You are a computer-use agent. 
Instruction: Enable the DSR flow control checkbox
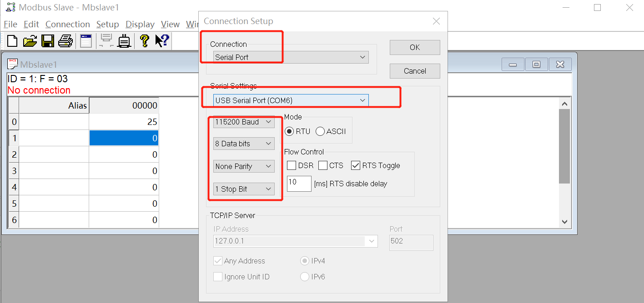292,165
